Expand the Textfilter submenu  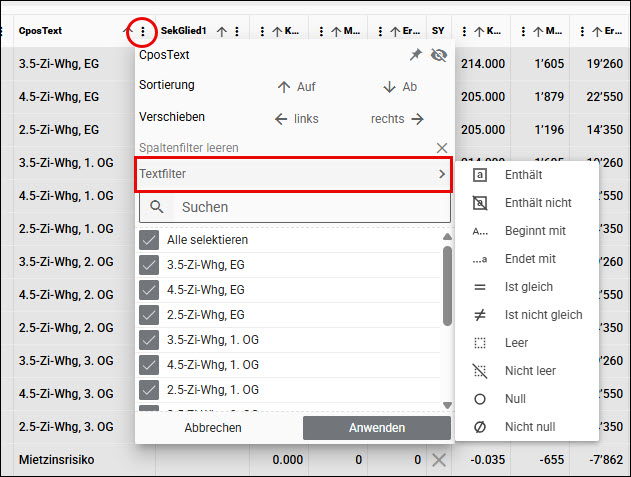point(293,174)
